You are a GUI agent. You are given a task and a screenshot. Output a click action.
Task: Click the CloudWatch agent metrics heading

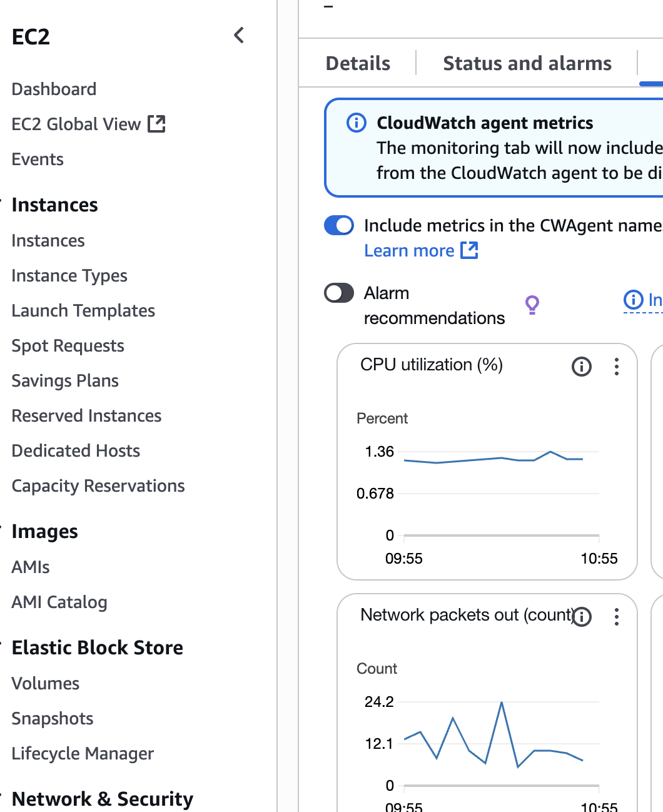tap(485, 123)
